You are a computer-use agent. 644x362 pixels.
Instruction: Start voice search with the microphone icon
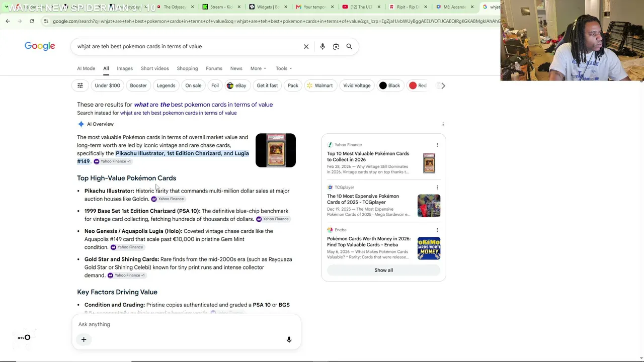coord(323,47)
